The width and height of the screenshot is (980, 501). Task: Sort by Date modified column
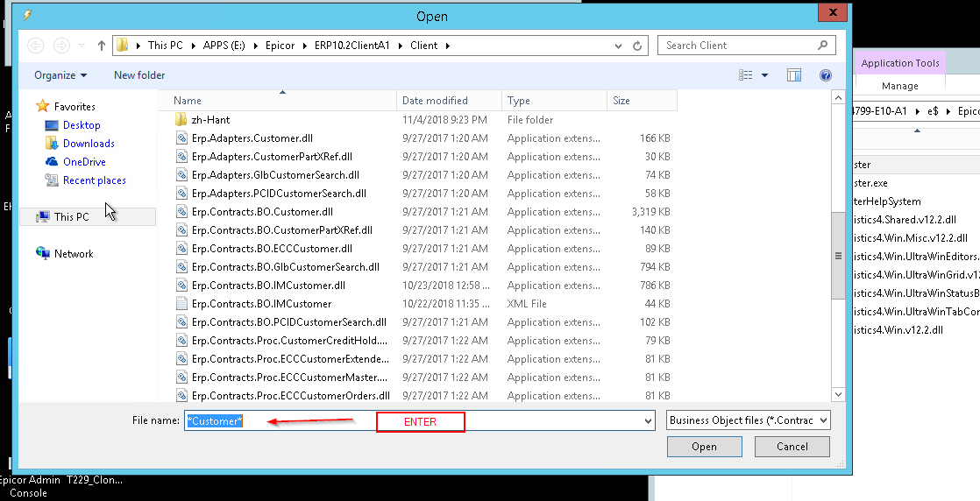449,101
